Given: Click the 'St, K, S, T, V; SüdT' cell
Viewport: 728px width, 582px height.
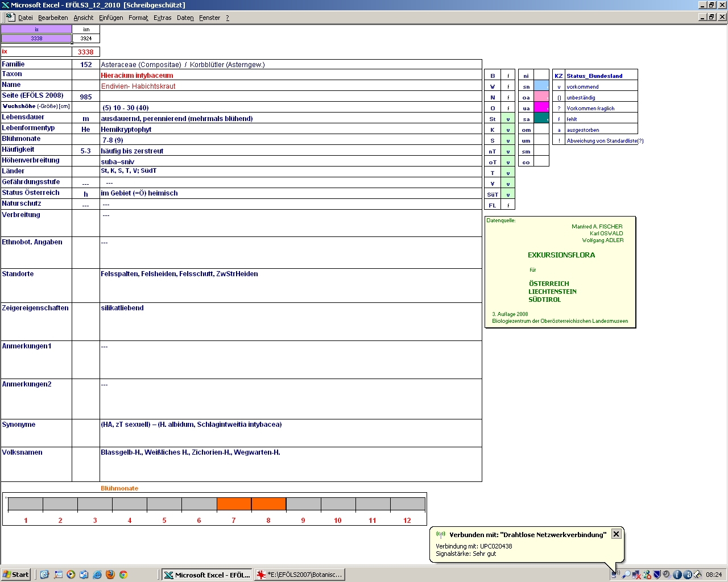Looking at the screenshot, I should [291, 172].
